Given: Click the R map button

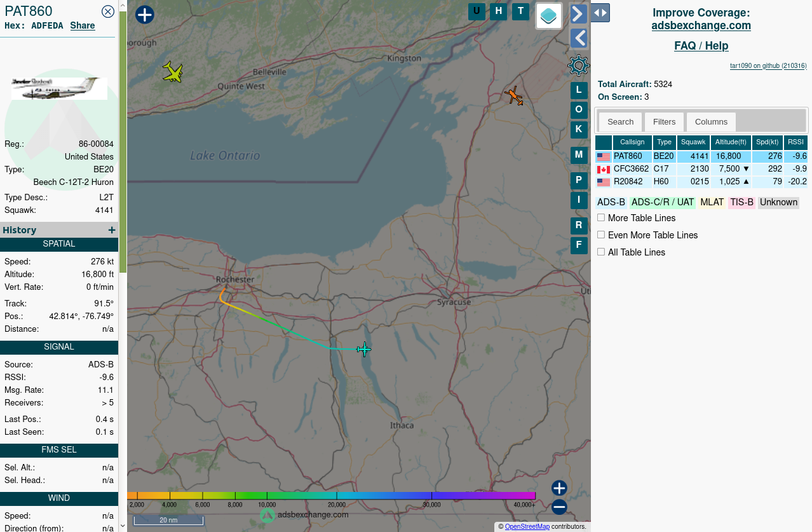Looking at the screenshot, I should [579, 226].
